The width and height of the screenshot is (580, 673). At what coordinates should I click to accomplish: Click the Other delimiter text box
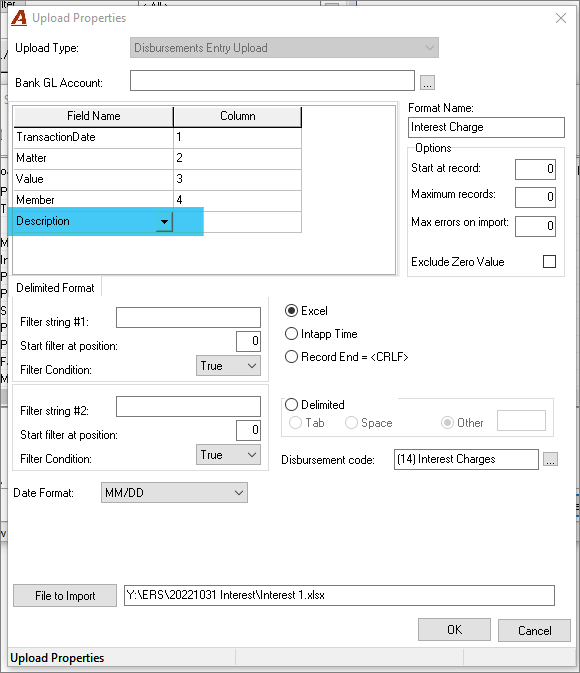coord(521,421)
